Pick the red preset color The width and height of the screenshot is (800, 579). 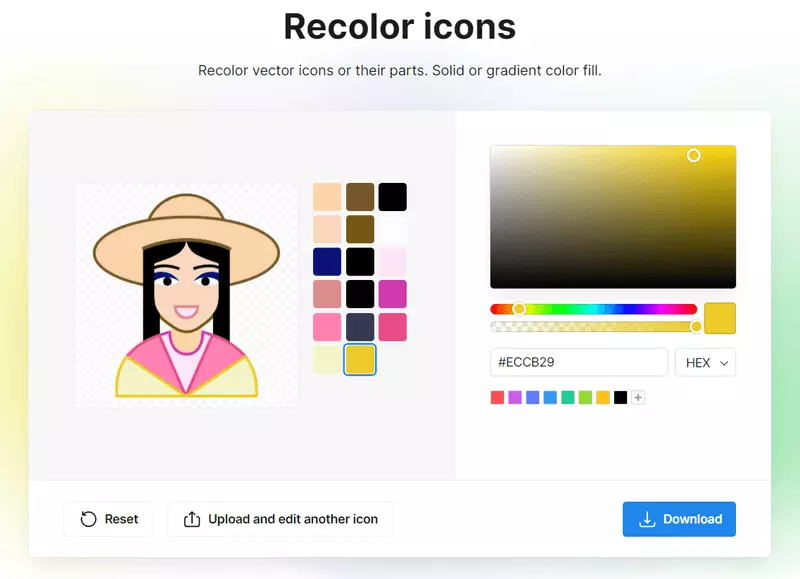pos(497,397)
